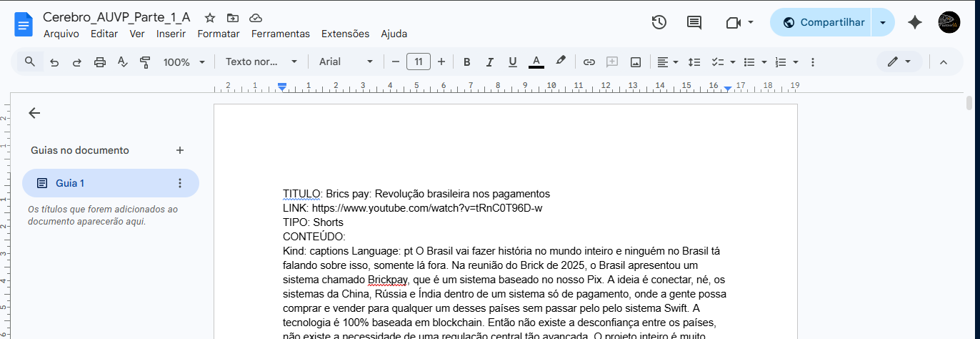Select the paint format roller tool
This screenshot has width=980, height=339.
[145, 62]
